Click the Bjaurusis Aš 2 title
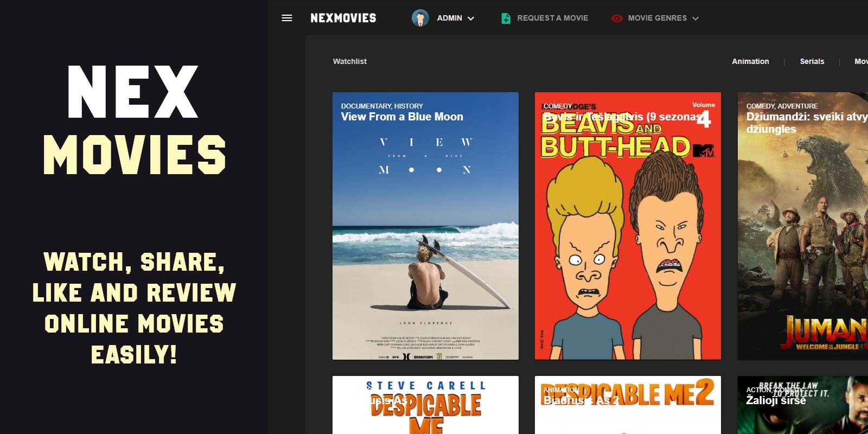Screen dimensions: 868x434 click(x=581, y=400)
